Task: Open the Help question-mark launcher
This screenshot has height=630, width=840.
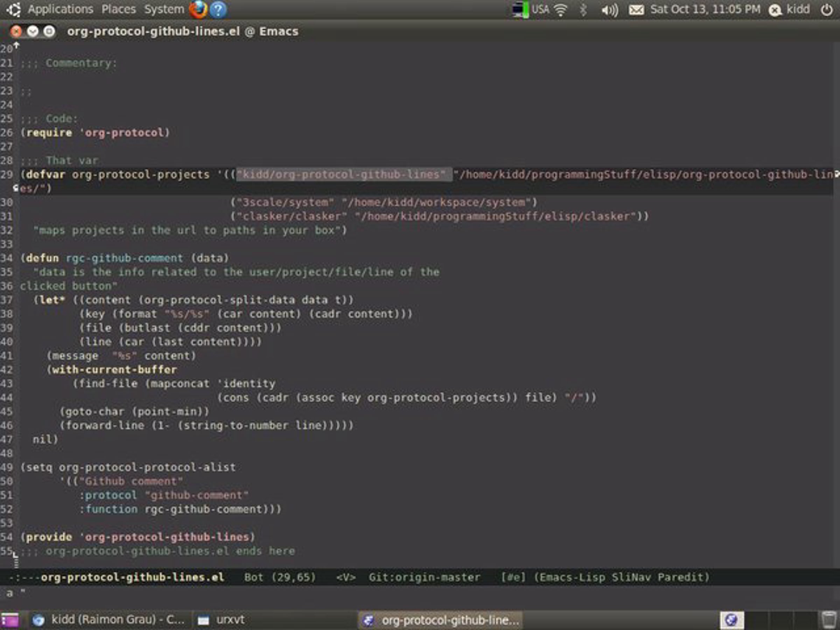Action: point(218,9)
